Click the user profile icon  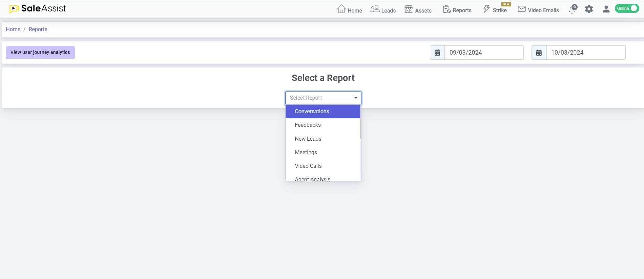(606, 9)
